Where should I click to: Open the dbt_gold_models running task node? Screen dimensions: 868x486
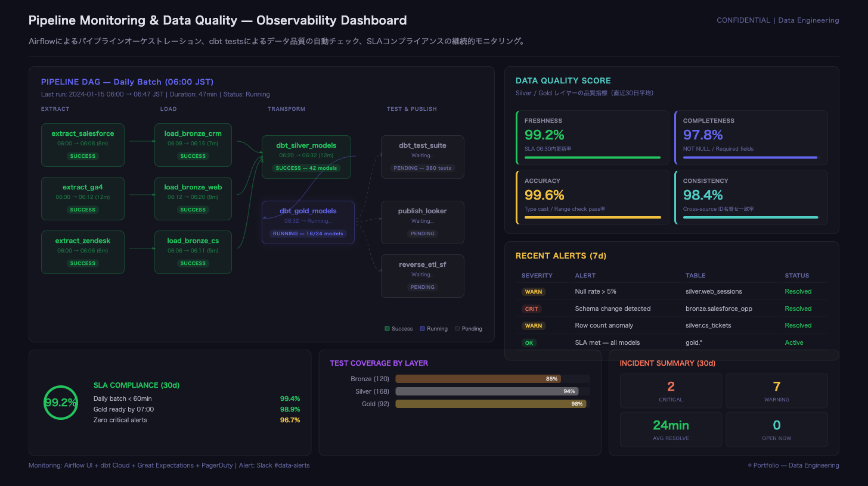(x=308, y=222)
